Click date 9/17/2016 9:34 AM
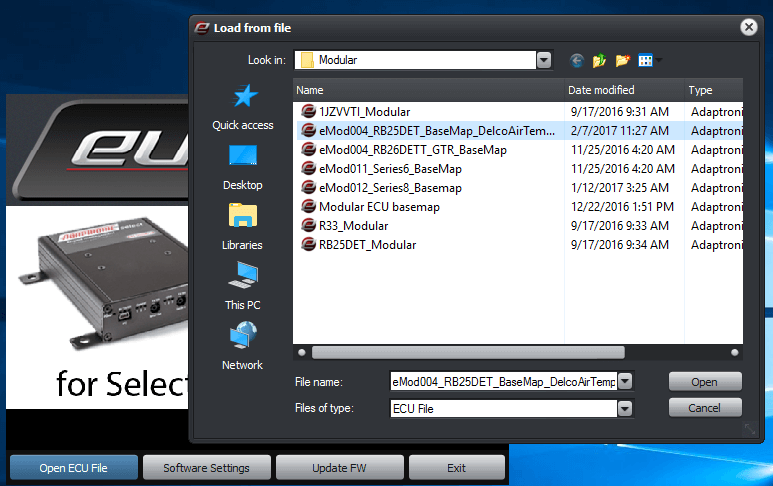773x486 pixels. tap(620, 245)
